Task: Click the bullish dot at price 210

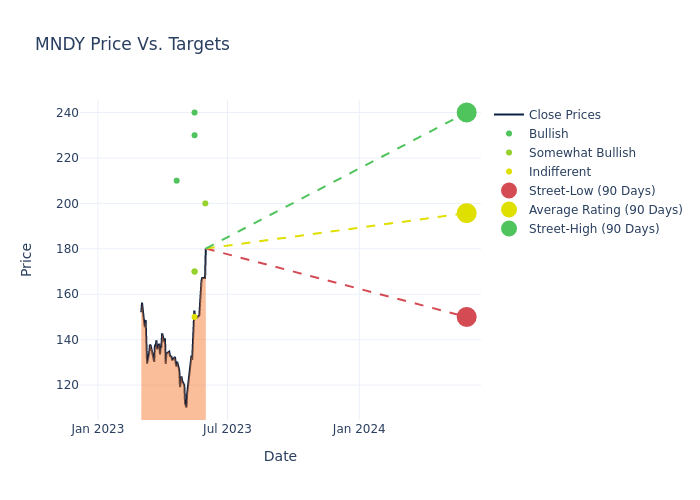Action: coord(176,181)
